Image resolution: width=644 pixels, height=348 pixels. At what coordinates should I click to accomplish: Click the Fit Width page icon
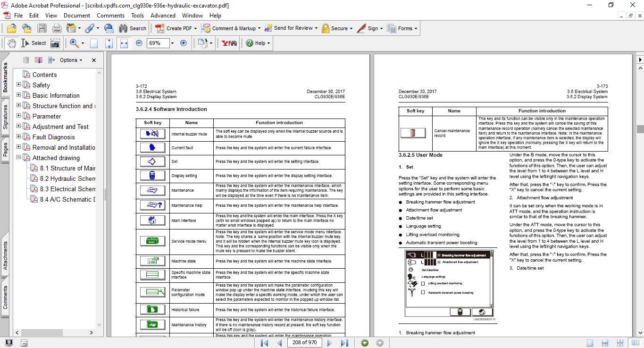coord(124,43)
